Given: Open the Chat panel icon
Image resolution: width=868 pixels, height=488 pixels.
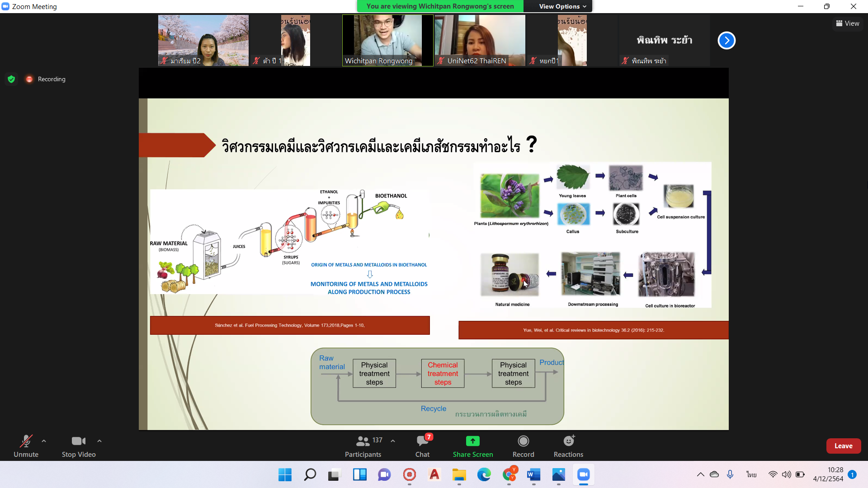Looking at the screenshot, I should pyautogui.click(x=422, y=441).
